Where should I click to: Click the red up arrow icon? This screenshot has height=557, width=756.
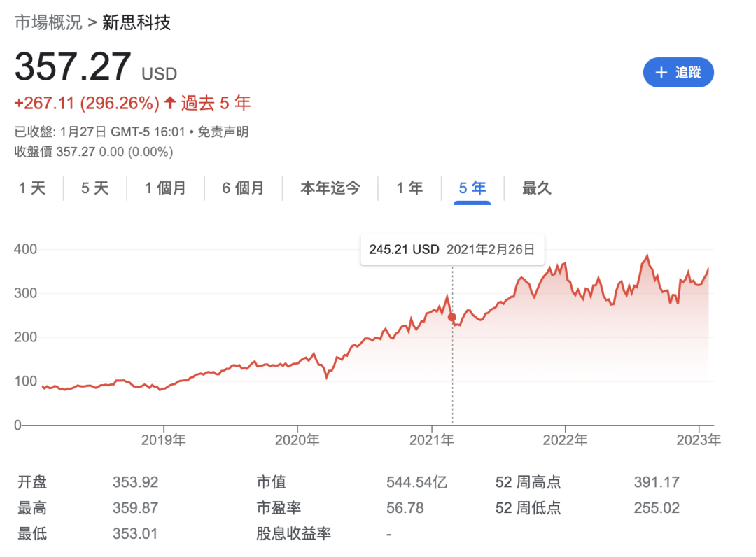click(x=169, y=103)
